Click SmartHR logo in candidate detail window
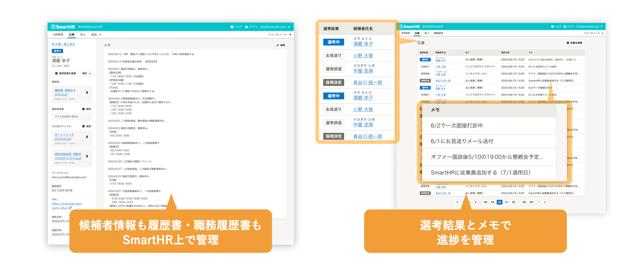 tap(63, 27)
